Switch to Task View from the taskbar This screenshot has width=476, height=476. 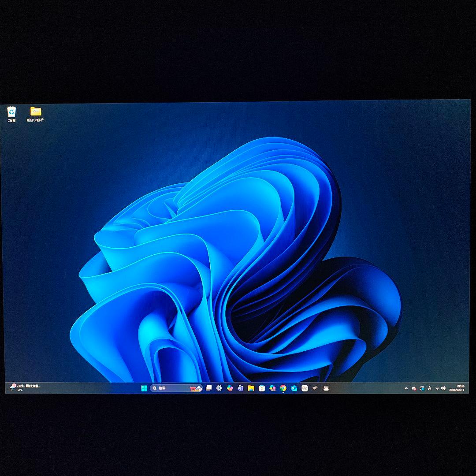[208, 388]
